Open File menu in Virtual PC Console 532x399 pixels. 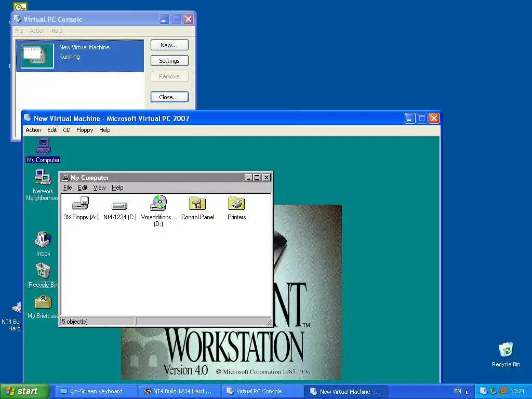point(19,31)
